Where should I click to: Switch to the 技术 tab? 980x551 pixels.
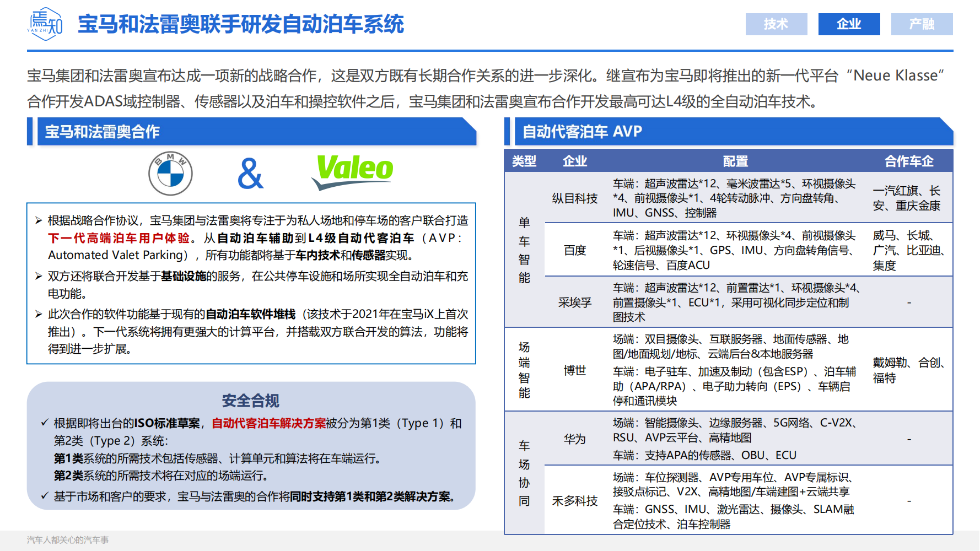click(x=776, y=24)
